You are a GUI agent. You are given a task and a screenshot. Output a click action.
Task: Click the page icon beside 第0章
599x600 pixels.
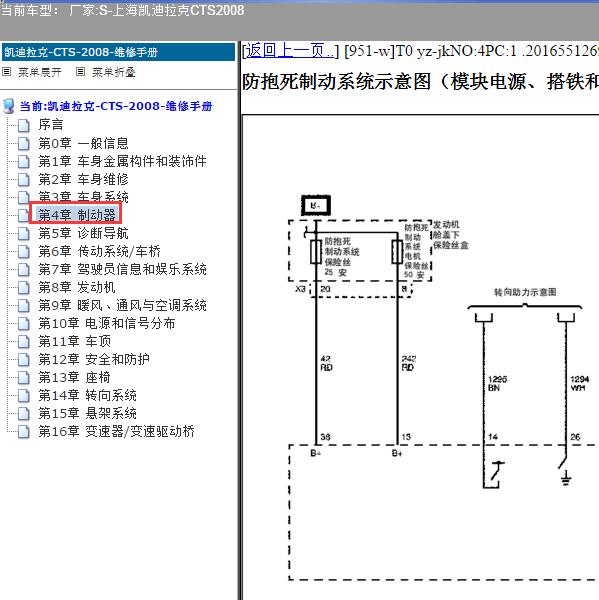pos(24,143)
